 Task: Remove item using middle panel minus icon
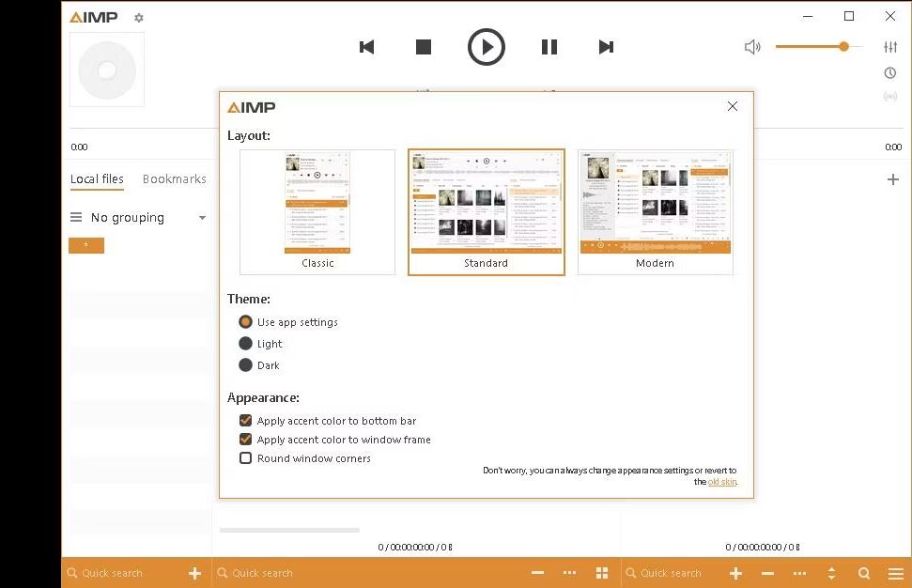537,573
